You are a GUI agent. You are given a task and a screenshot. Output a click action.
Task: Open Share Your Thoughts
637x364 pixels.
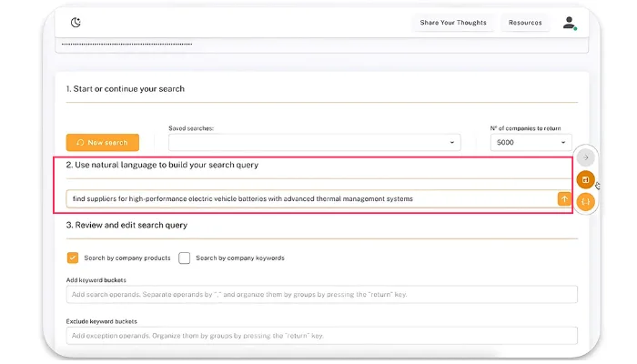pyautogui.click(x=453, y=23)
